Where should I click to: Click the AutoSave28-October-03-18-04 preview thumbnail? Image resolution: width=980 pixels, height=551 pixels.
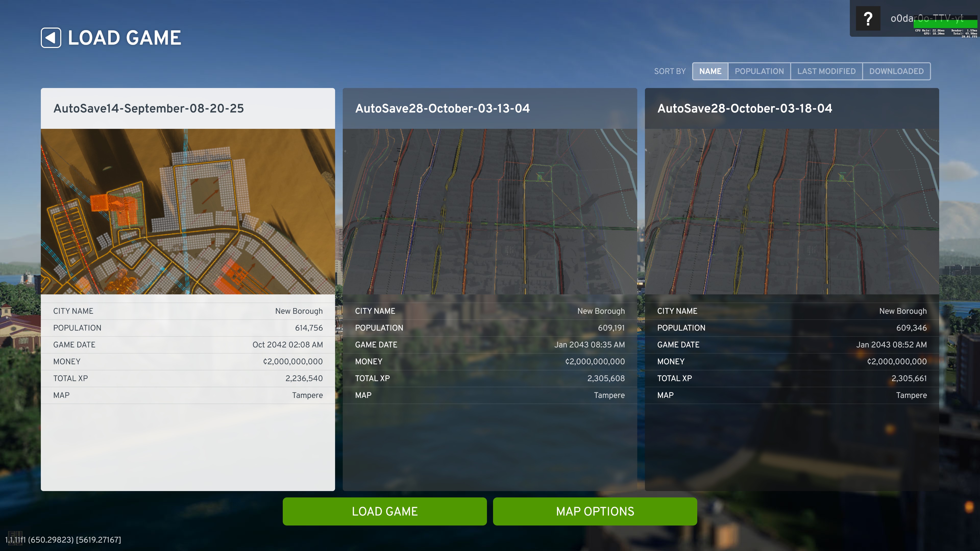pyautogui.click(x=792, y=211)
